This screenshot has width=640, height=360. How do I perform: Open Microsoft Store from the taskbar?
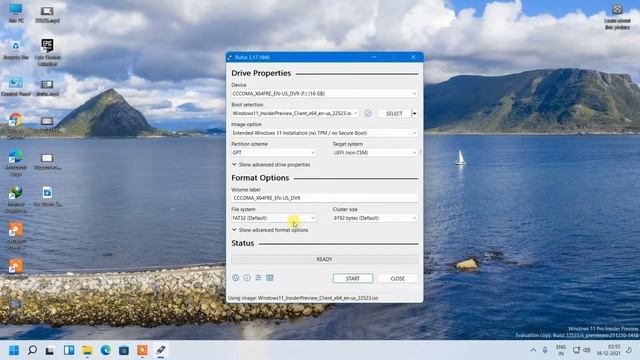[x=124, y=350]
